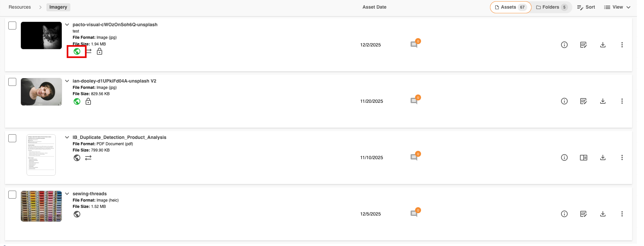Go to Resources breadcrumb link
Image resolution: width=644 pixels, height=246 pixels.
[20, 7]
